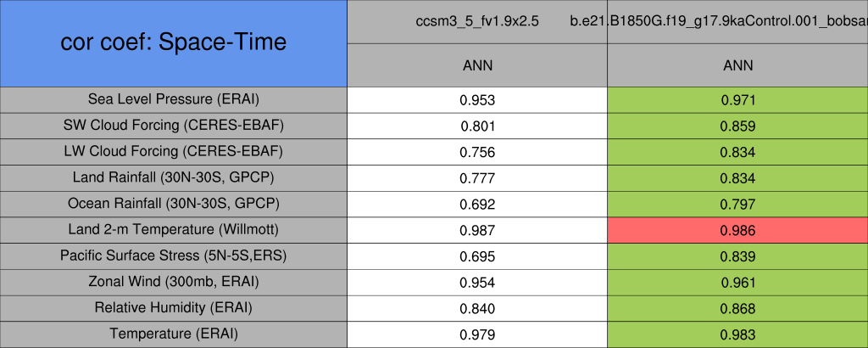This screenshot has height=348, width=868.
Task: Select the Relative Humidity (ERAI) row label
Action: point(174,308)
